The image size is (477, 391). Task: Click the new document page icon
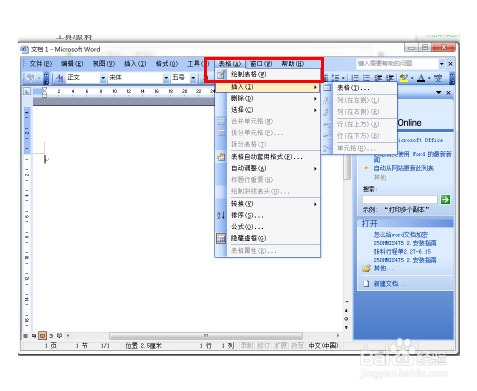click(366, 284)
